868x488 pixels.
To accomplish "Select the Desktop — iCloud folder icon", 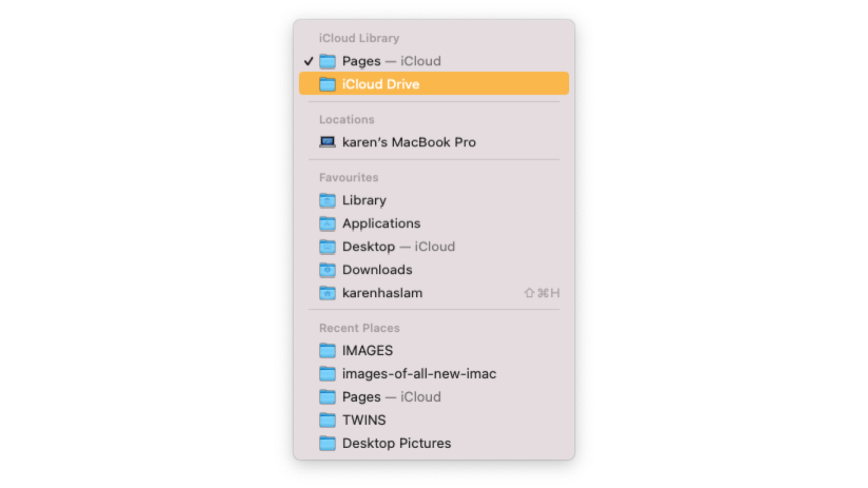I will 328,246.
